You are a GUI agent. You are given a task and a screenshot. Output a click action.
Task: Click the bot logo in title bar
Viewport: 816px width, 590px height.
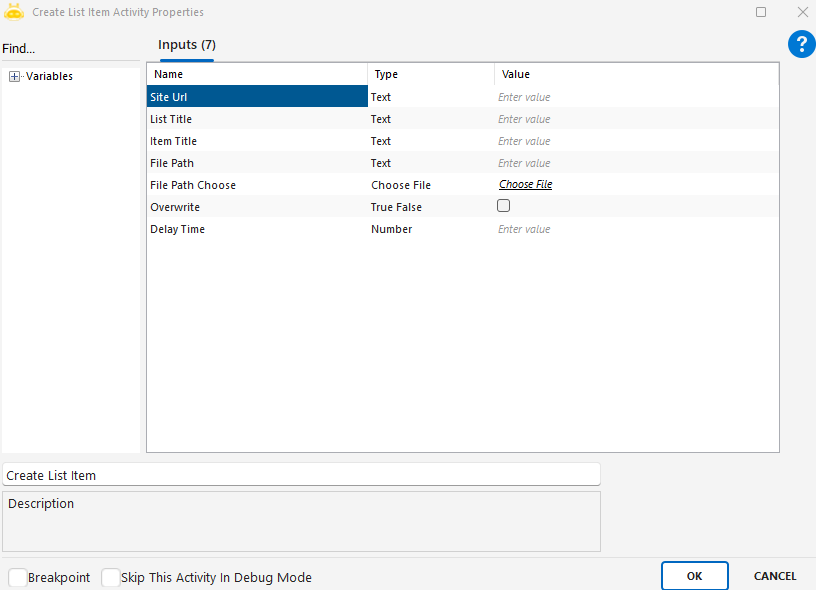14,12
